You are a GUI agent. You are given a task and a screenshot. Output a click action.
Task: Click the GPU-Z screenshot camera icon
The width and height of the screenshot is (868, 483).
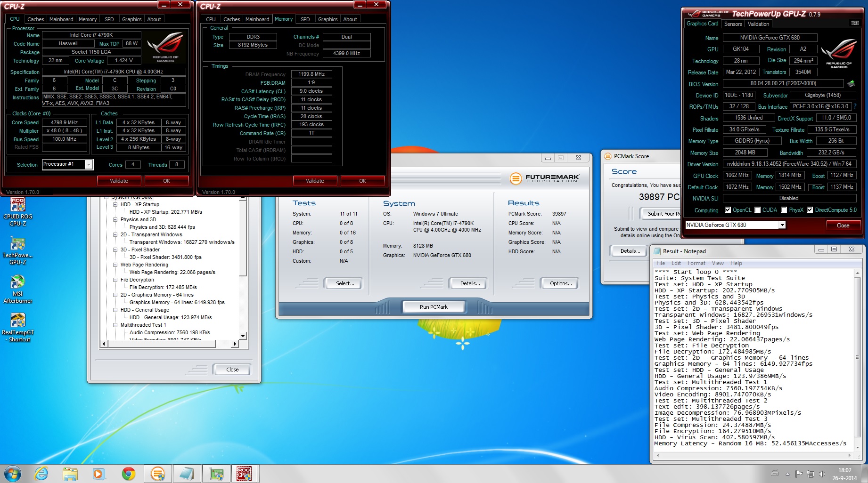pos(855,23)
